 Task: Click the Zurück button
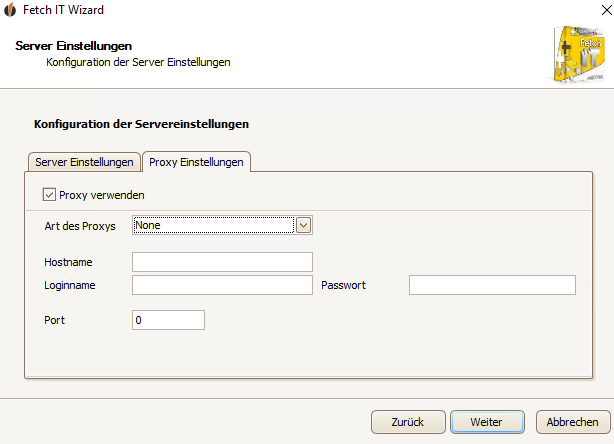[408, 422]
